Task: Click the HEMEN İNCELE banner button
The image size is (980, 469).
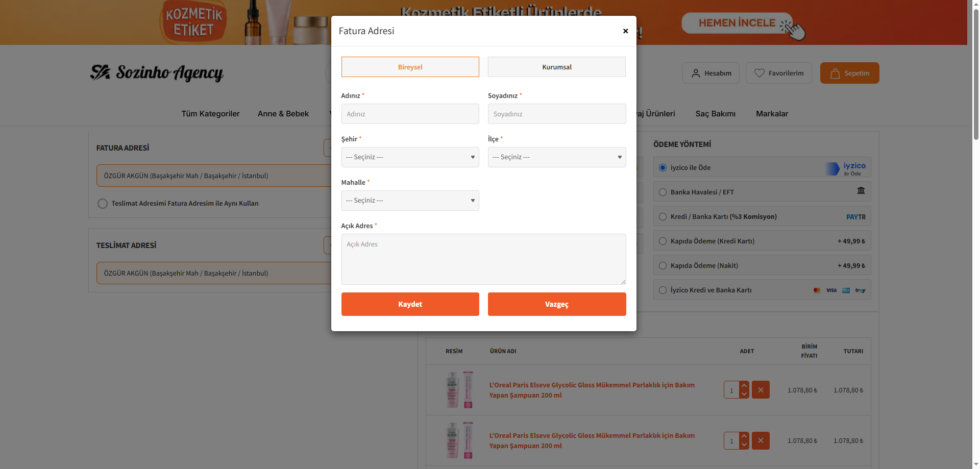Action: (737, 23)
